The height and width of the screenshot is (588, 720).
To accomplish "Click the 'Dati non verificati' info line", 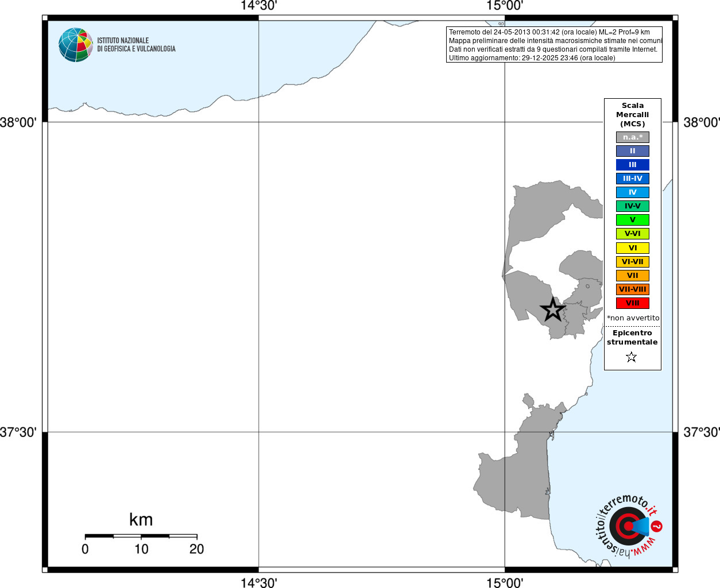I will tap(553, 49).
